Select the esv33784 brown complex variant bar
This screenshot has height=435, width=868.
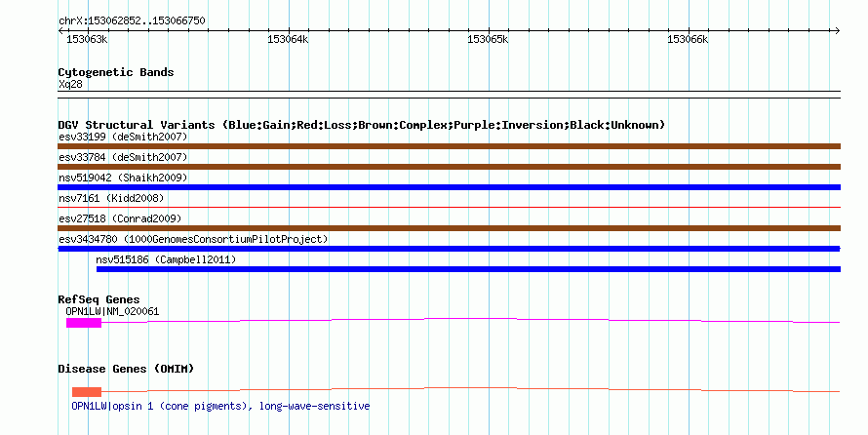[449, 167]
